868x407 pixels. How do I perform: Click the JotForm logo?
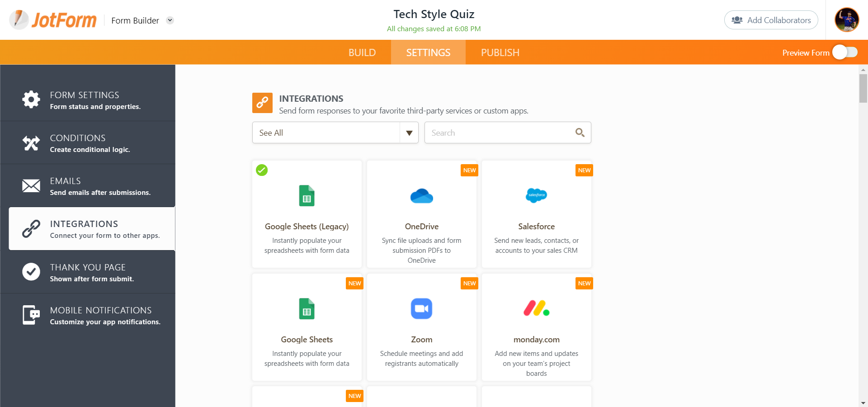(53, 20)
